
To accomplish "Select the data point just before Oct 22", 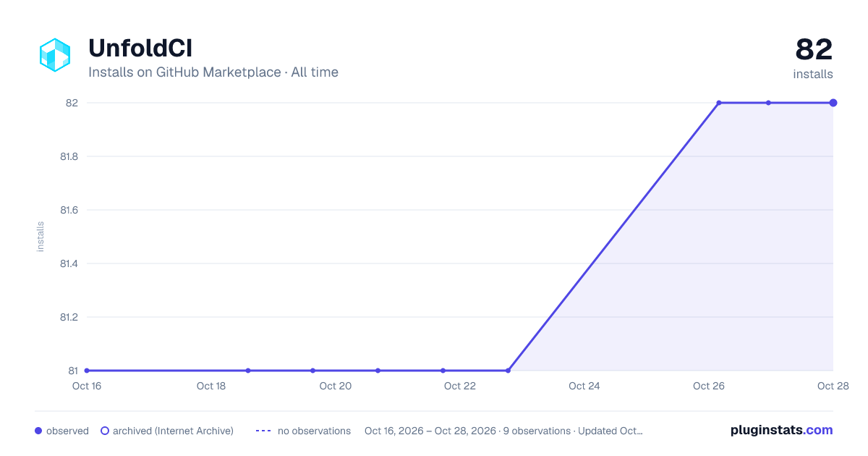I will (x=443, y=371).
